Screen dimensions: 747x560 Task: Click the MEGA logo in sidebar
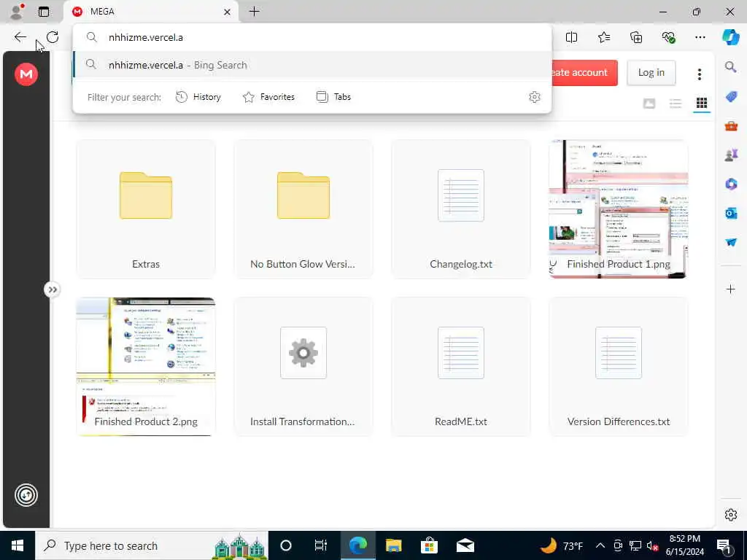pyautogui.click(x=26, y=74)
